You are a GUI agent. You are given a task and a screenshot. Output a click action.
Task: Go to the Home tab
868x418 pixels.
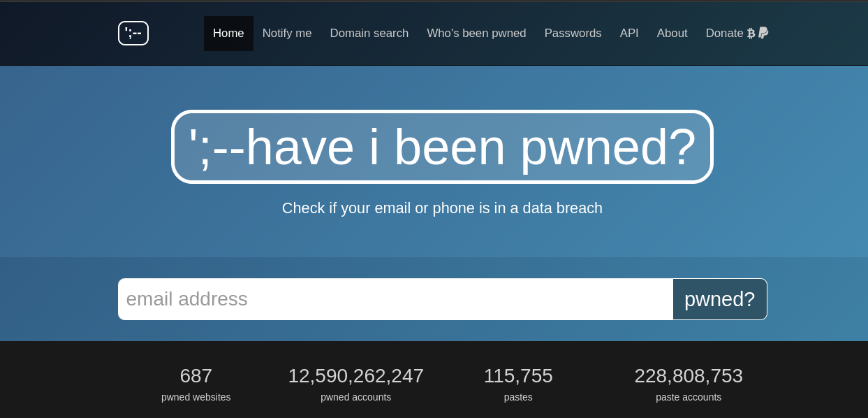228,34
